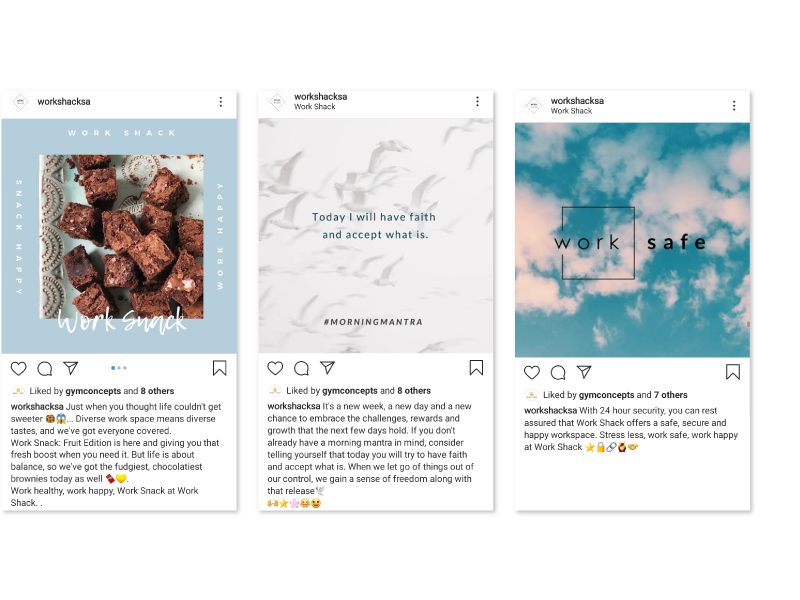
Task: Open comments on the brownie post
Action: coord(45,368)
